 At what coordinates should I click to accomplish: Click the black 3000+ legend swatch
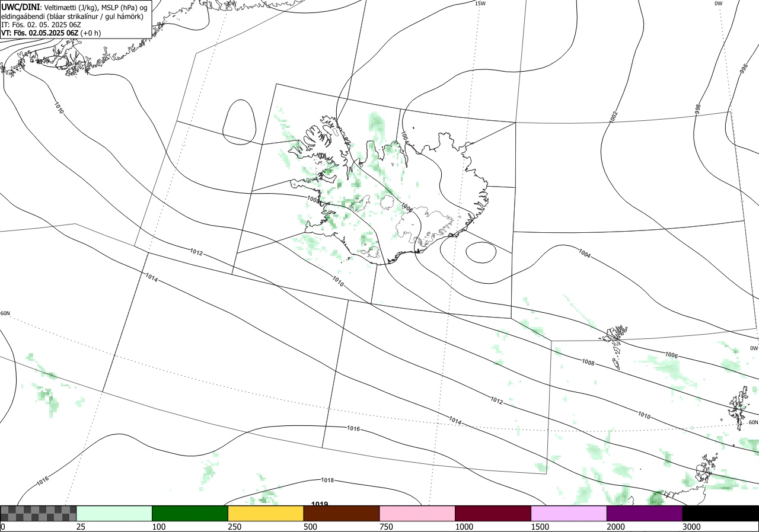720,513
